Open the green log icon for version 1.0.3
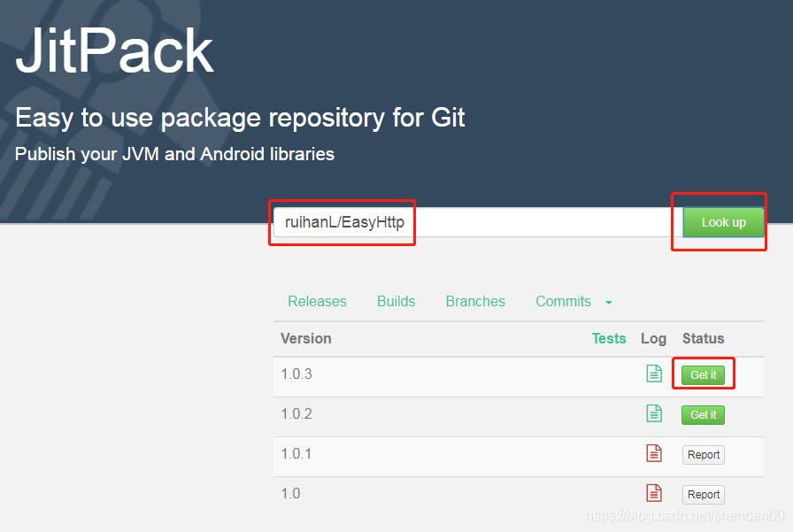The width and height of the screenshot is (793, 532). [654, 374]
